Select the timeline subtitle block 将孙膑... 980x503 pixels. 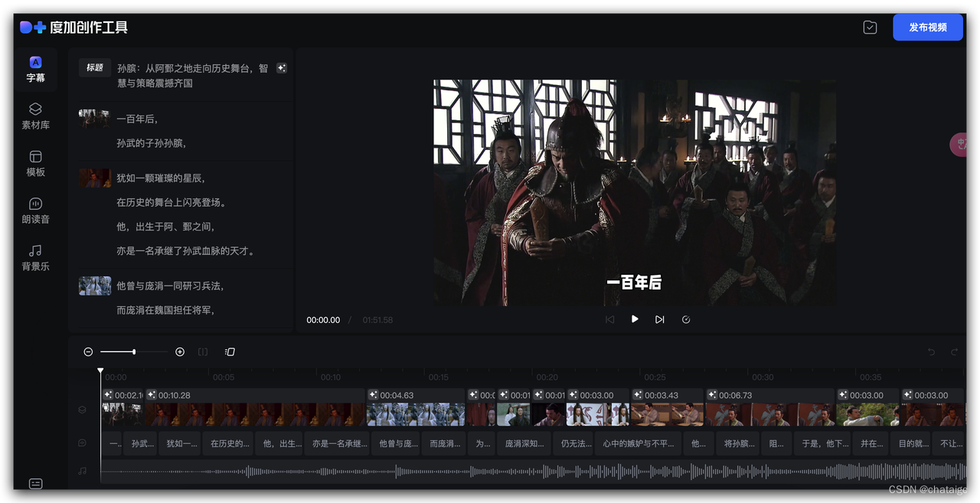740,443
